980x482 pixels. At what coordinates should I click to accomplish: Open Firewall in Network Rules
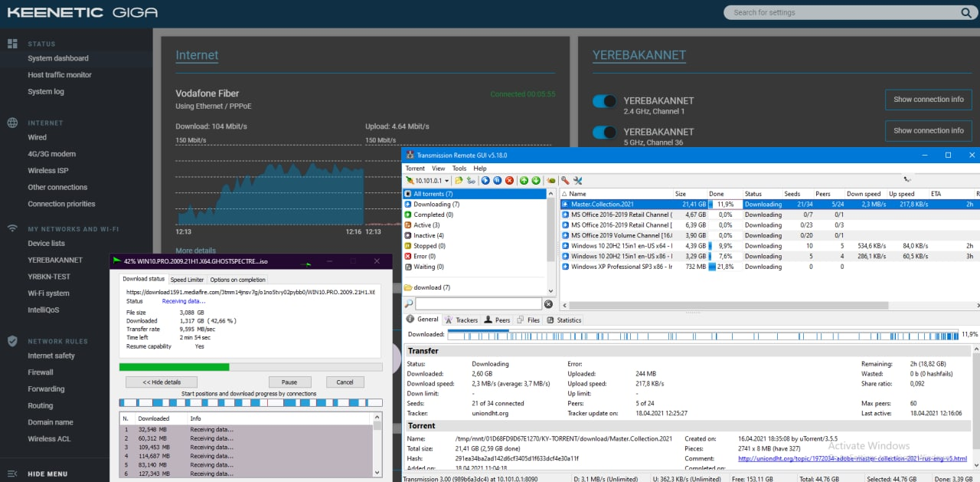41,372
